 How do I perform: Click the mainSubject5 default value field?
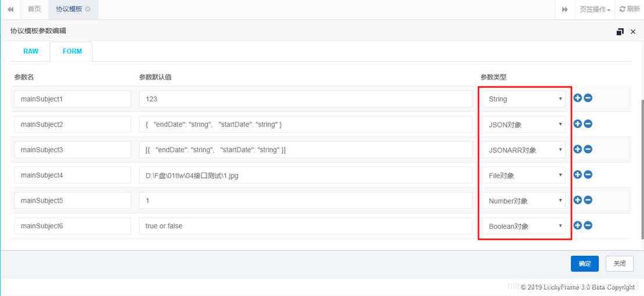point(305,200)
